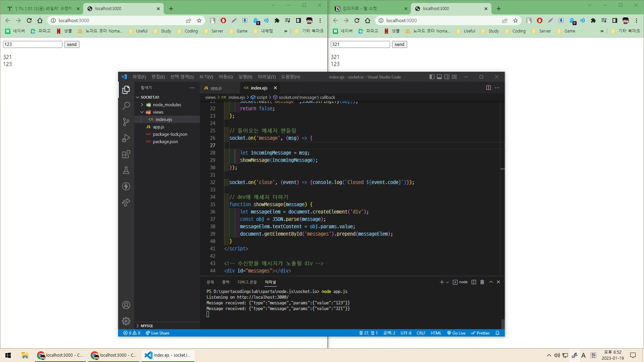Split the editor right
This screenshot has width=644, height=362.
488,88
